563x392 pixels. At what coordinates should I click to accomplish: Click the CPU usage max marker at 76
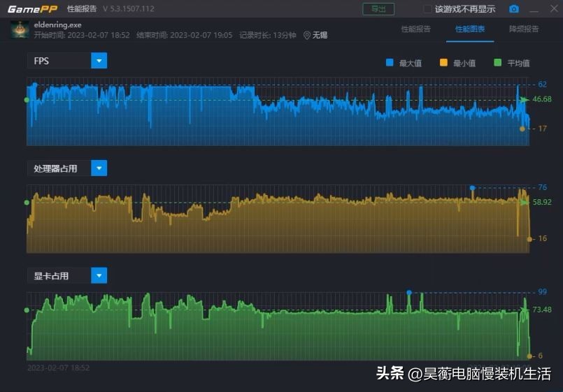473,188
